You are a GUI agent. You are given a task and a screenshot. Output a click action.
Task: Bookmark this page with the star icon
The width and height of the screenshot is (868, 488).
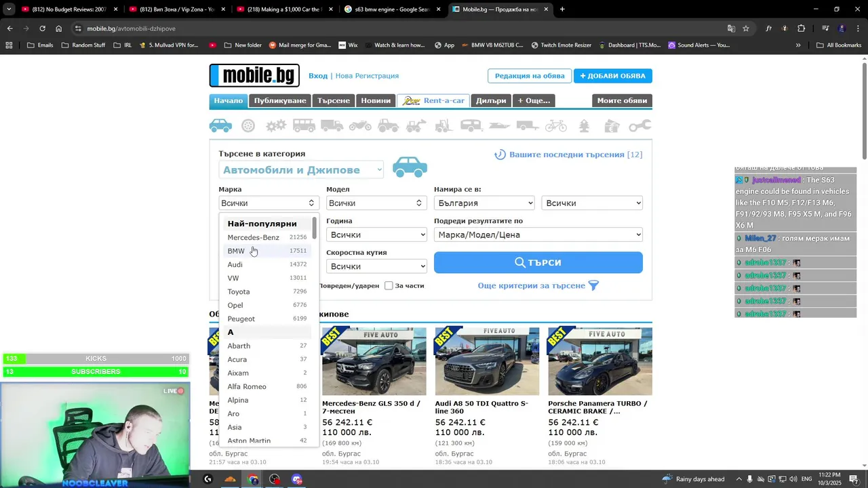pyautogui.click(x=746, y=28)
